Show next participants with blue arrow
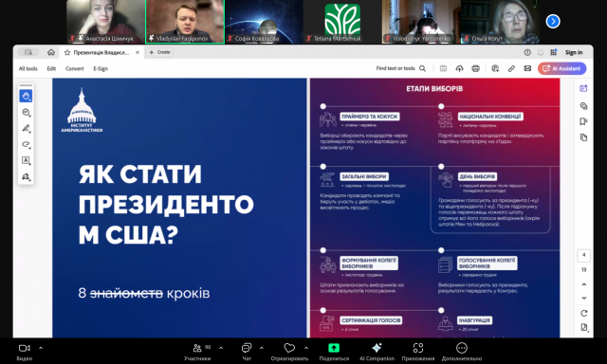Viewport: 607px width, 364px height. pyautogui.click(x=553, y=21)
